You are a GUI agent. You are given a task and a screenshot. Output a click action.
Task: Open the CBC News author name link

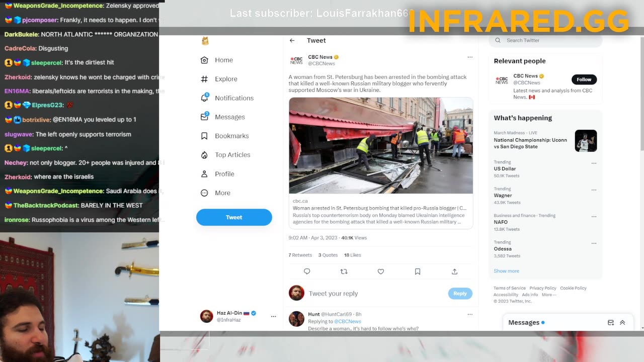[x=320, y=57]
